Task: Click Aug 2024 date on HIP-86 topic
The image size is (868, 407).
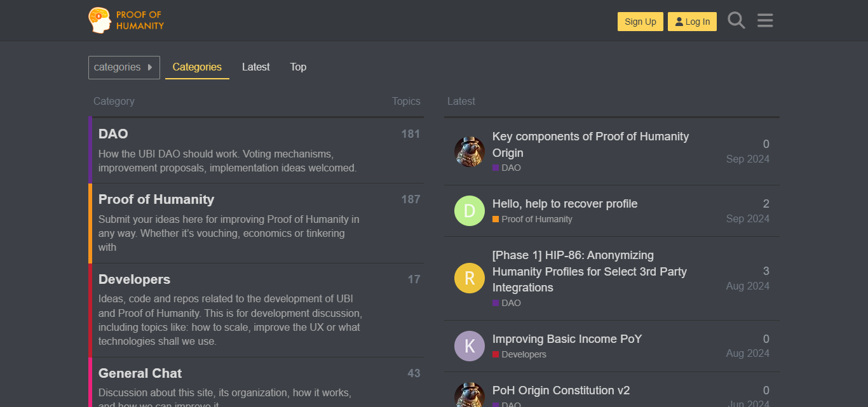Action: tap(748, 286)
